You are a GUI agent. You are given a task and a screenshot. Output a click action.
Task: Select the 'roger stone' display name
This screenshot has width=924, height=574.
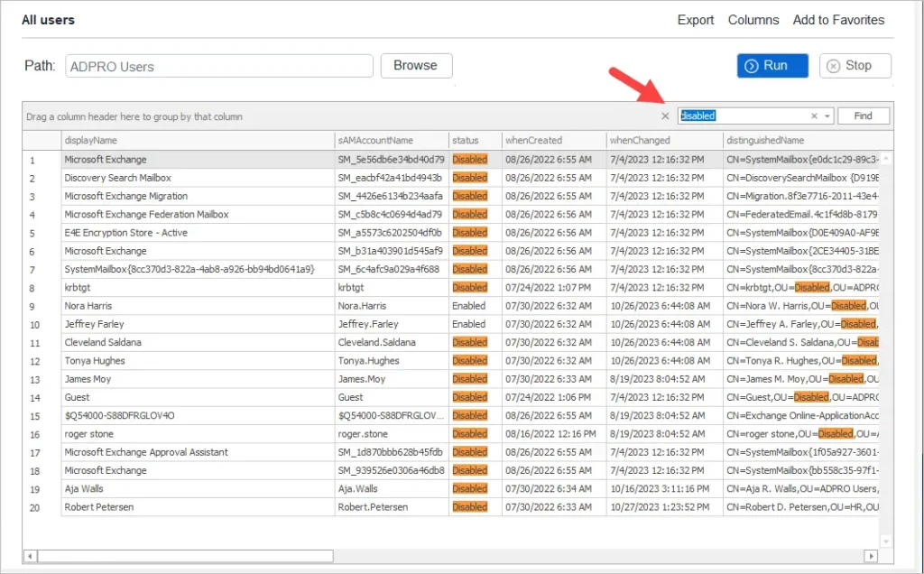(x=89, y=434)
